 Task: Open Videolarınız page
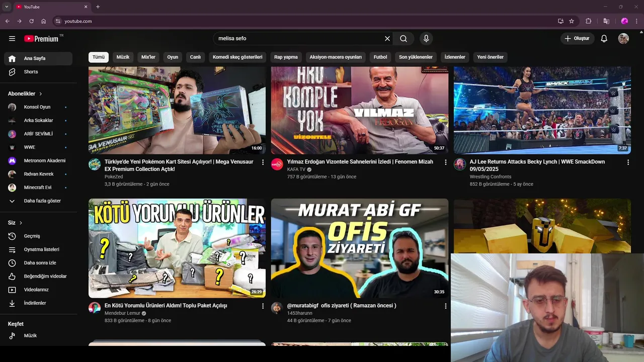click(x=38, y=290)
